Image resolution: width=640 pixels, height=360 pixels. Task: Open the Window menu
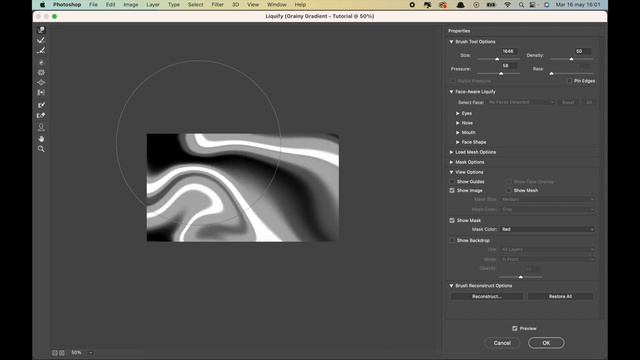277,4
